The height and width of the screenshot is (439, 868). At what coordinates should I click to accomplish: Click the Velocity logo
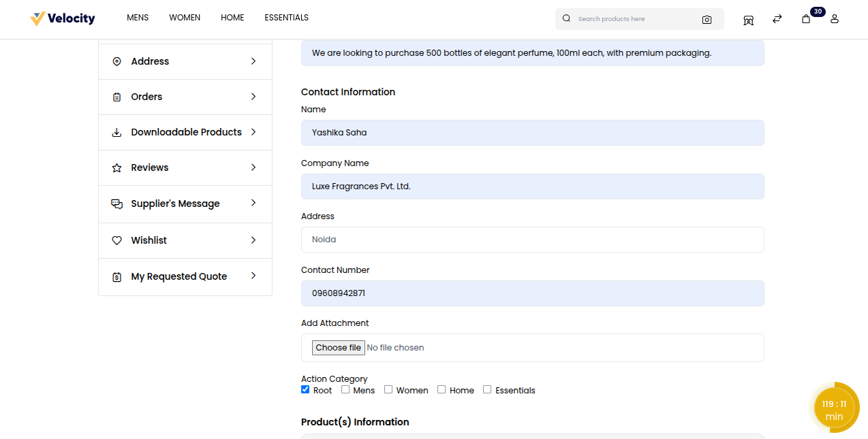click(x=63, y=18)
